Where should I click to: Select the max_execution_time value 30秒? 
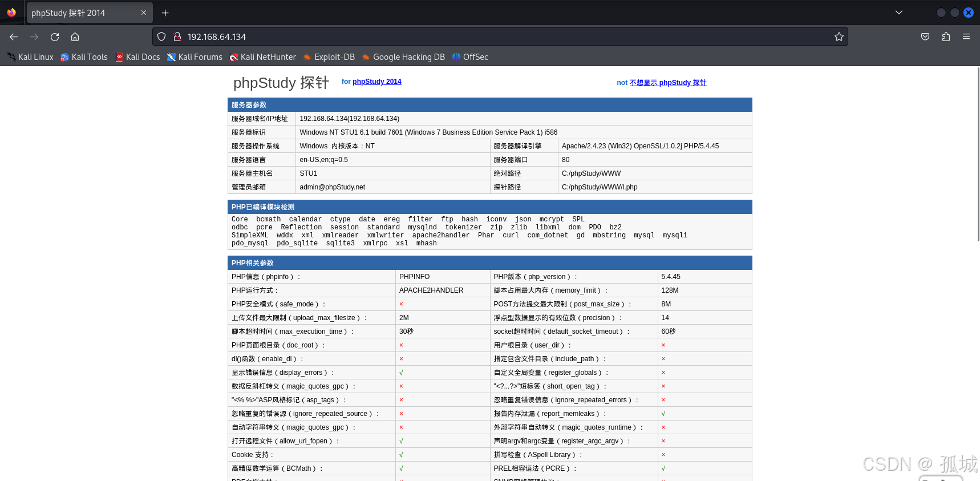406,332
